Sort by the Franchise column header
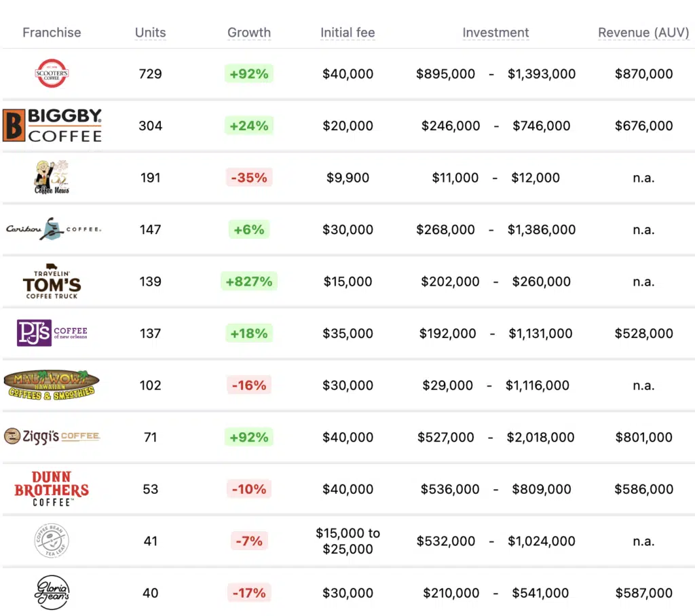 (52, 33)
